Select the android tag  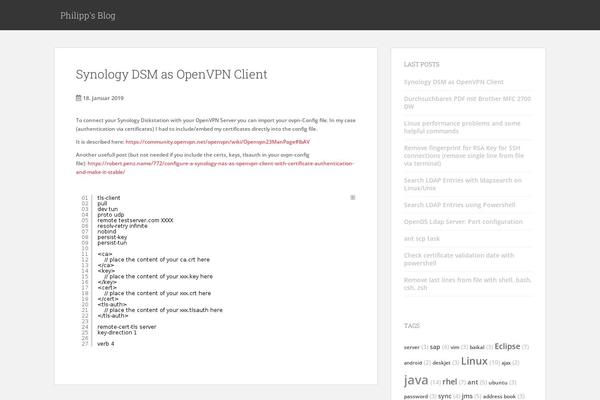(413, 363)
